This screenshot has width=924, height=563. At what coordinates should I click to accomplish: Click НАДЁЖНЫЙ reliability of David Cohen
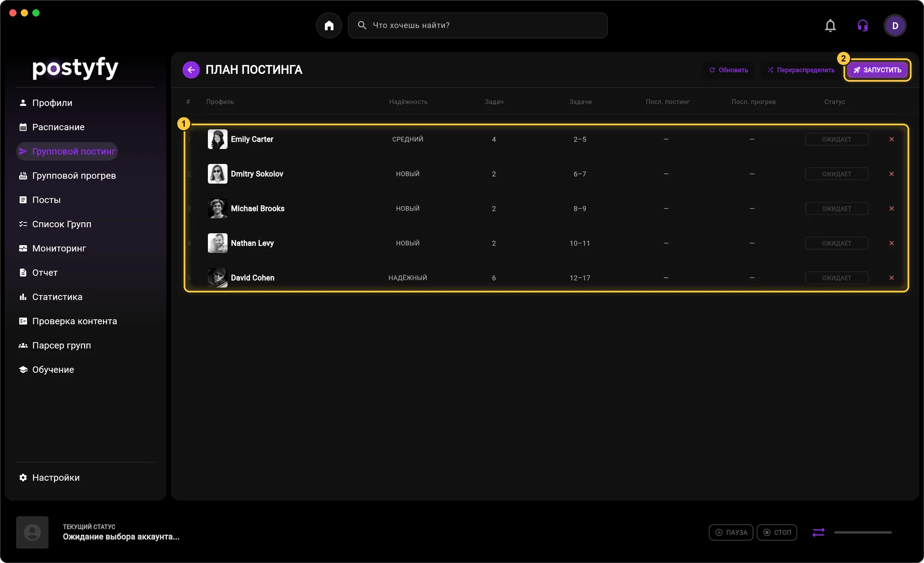pos(407,278)
